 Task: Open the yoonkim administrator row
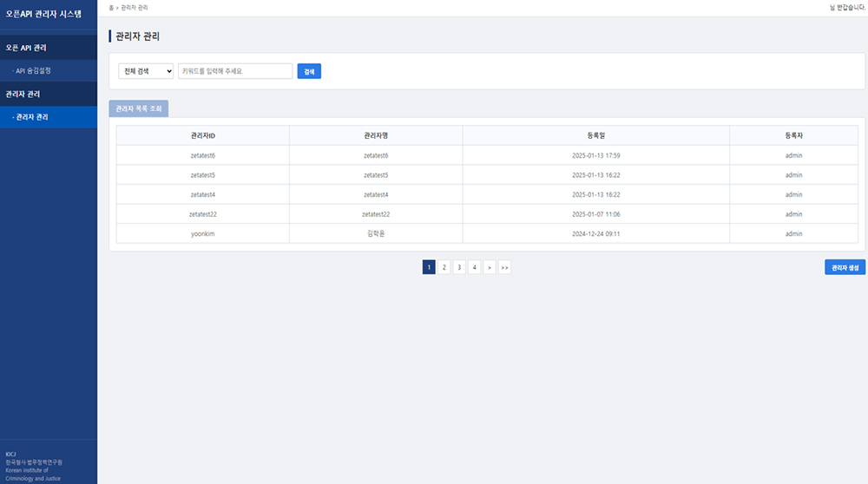(x=202, y=233)
